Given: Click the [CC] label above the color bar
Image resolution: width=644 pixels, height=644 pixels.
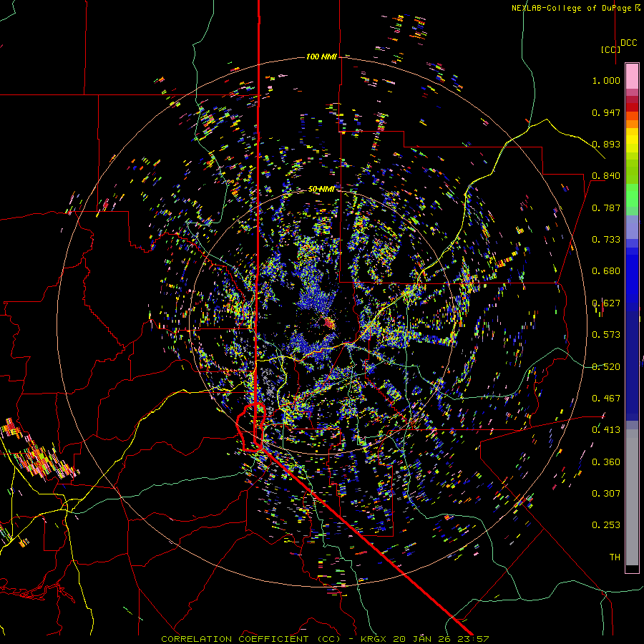Looking at the screenshot, I should [610, 49].
